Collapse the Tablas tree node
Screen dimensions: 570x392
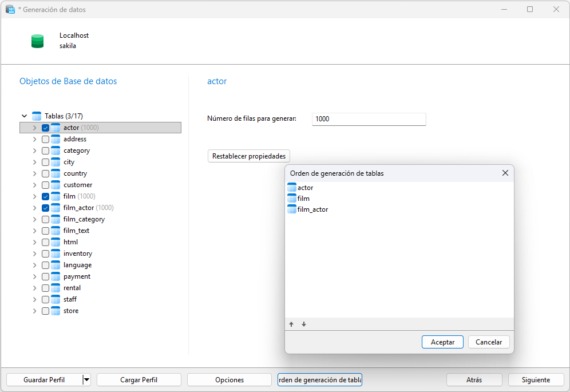click(x=25, y=116)
